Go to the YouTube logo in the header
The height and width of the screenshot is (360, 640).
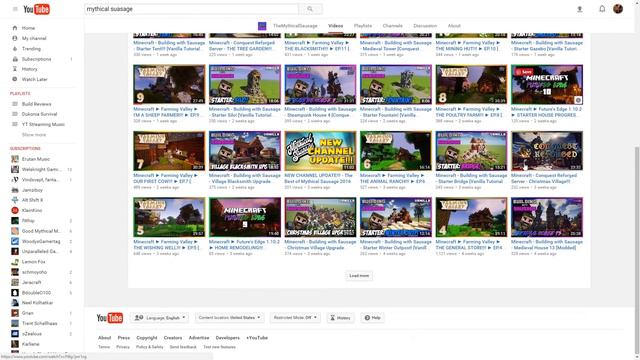tap(36, 9)
